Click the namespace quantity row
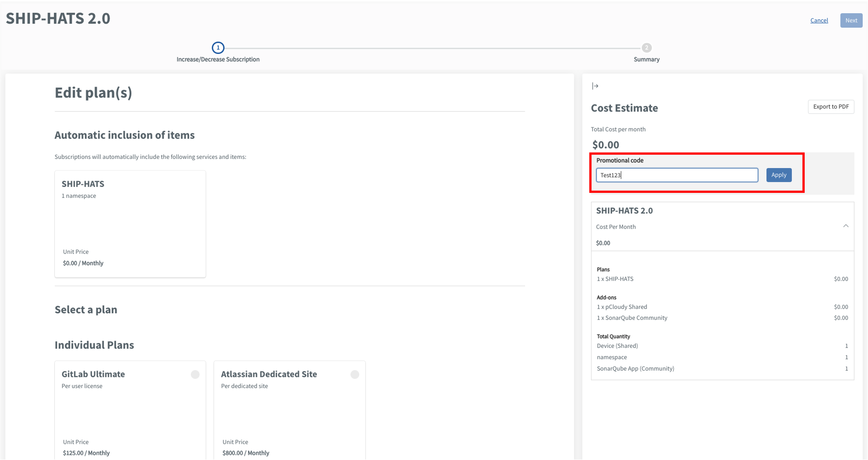Screen dimensions: 868x460 (x=723, y=357)
